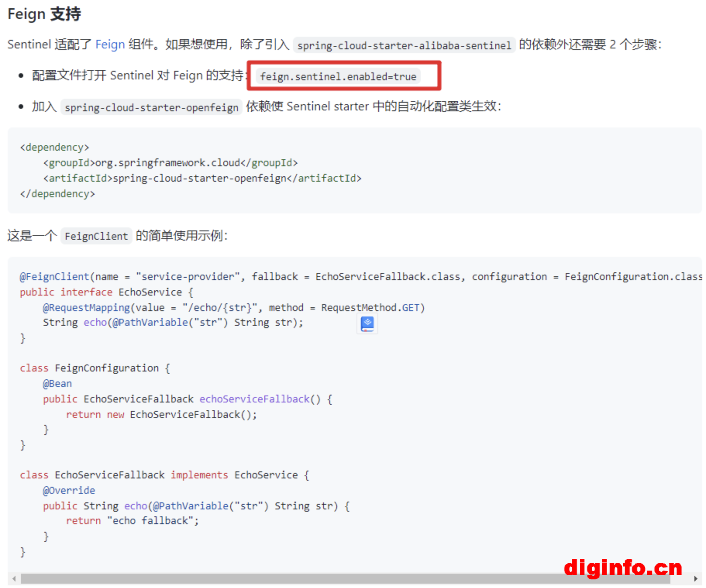This screenshot has height=588, width=706.
Task: Click the '@Bean' annotation
Action: pos(57,383)
